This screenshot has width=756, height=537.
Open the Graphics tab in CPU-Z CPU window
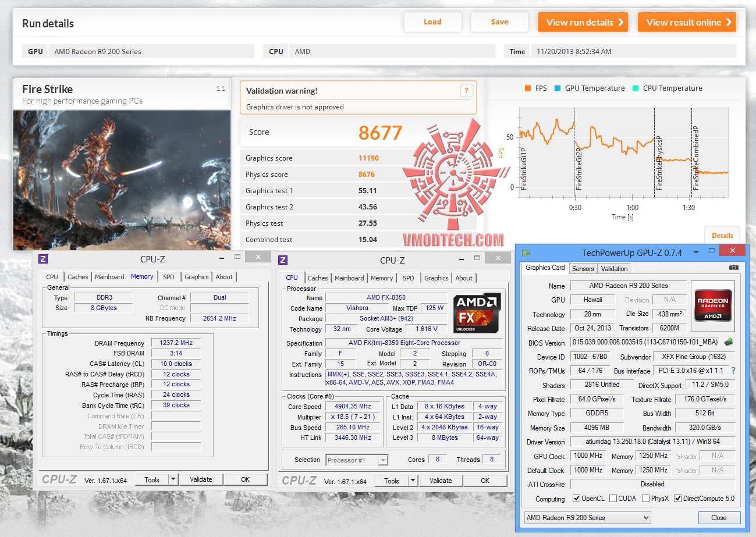pos(436,278)
